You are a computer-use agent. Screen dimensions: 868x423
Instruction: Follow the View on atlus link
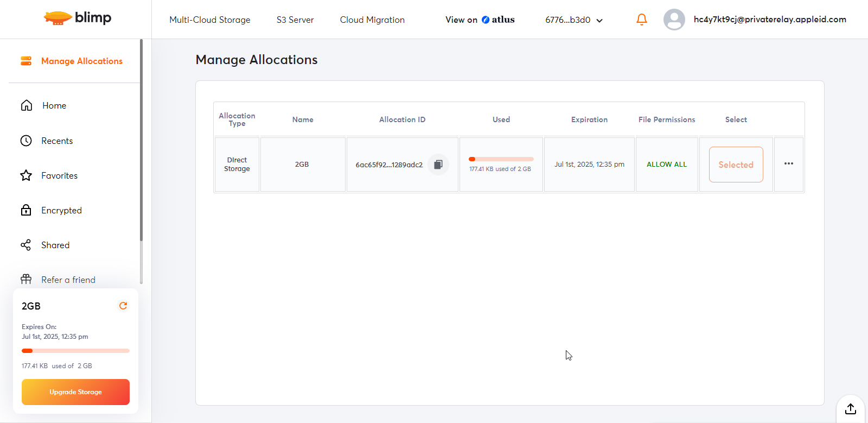pos(480,20)
